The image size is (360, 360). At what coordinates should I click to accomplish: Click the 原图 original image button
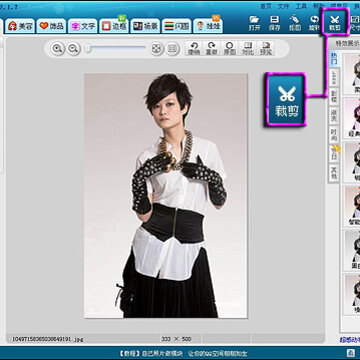pos(230,48)
